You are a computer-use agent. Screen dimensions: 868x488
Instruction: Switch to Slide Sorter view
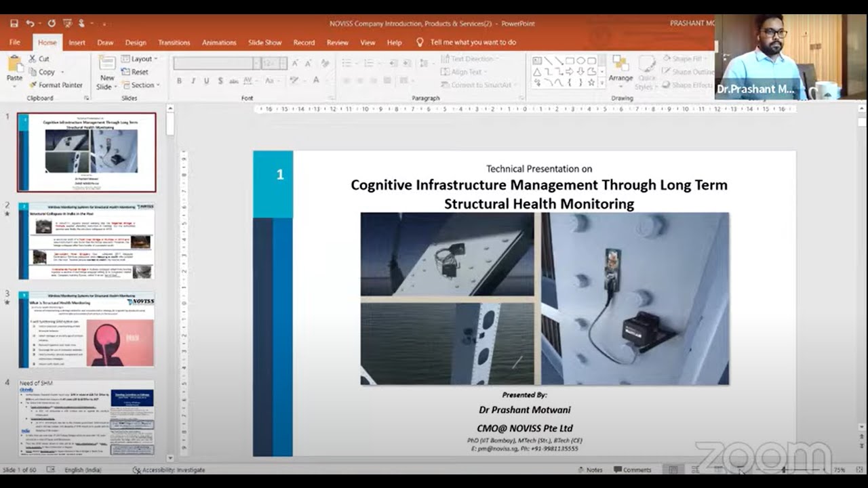(696, 470)
